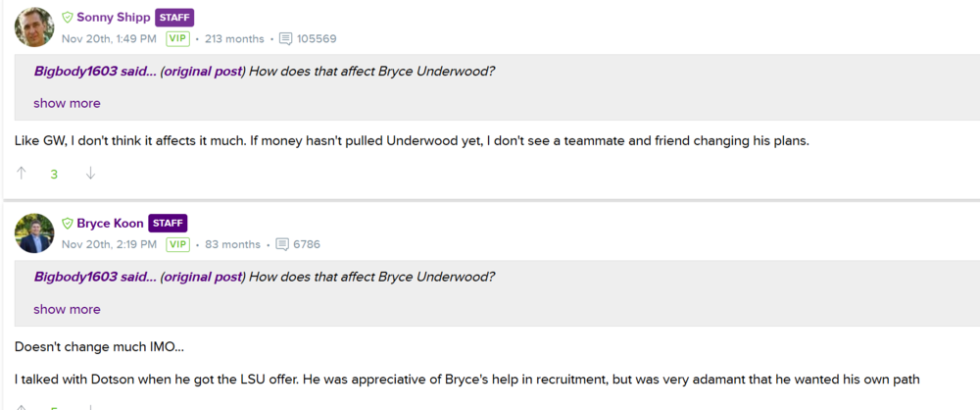Downvote Sonny Shipp's reply
The width and height of the screenshot is (980, 410).
pos(90,174)
